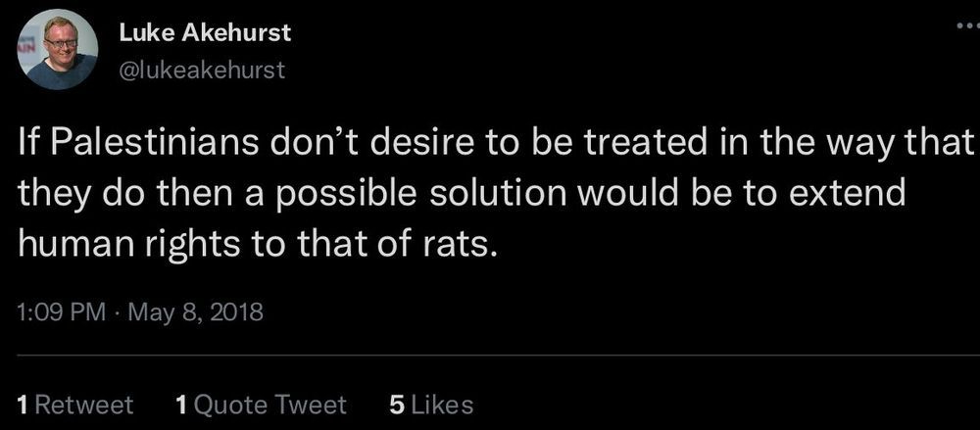Select the May 8, 2018 date

pos(194,313)
